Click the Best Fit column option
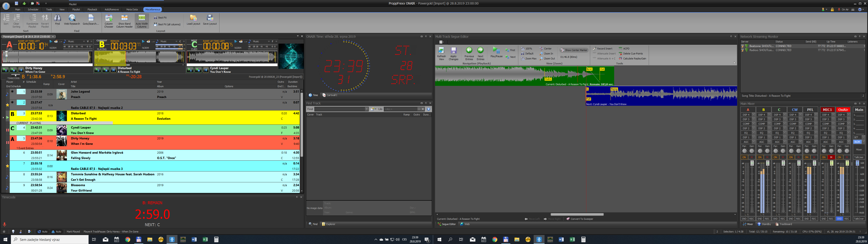The image size is (868, 244). click(x=160, y=18)
